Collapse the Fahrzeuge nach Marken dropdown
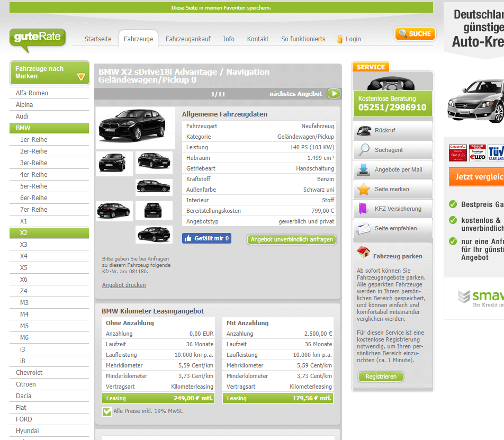The image size is (504, 440). [x=50, y=73]
